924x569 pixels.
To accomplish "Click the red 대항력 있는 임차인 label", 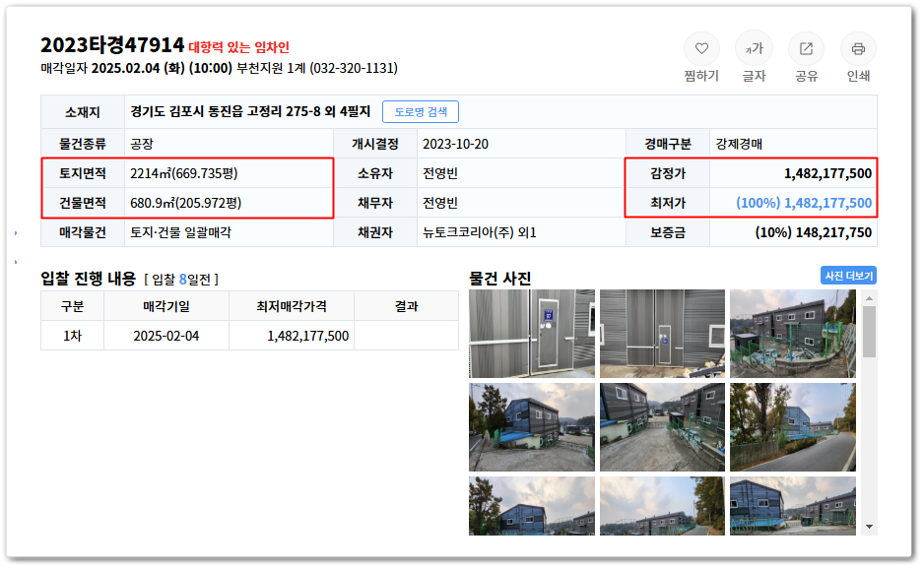I will (238, 47).
